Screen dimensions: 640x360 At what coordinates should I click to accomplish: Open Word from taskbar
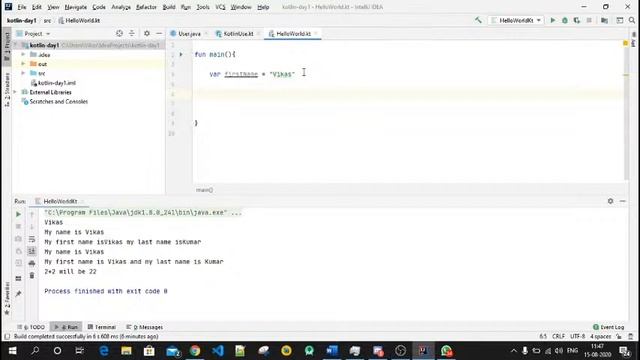[x=332, y=351]
